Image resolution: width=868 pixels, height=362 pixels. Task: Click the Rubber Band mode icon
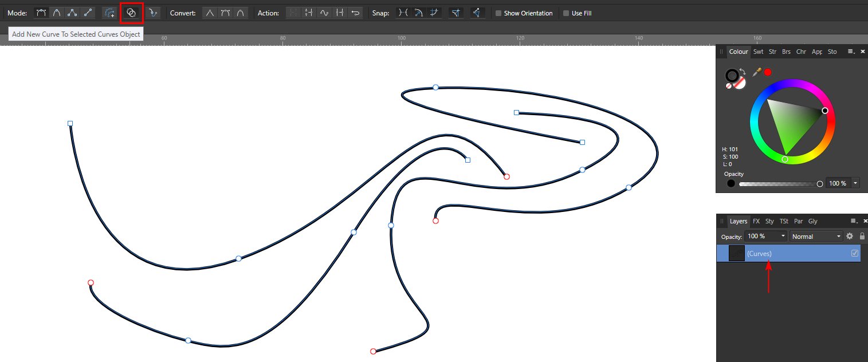[x=109, y=13]
